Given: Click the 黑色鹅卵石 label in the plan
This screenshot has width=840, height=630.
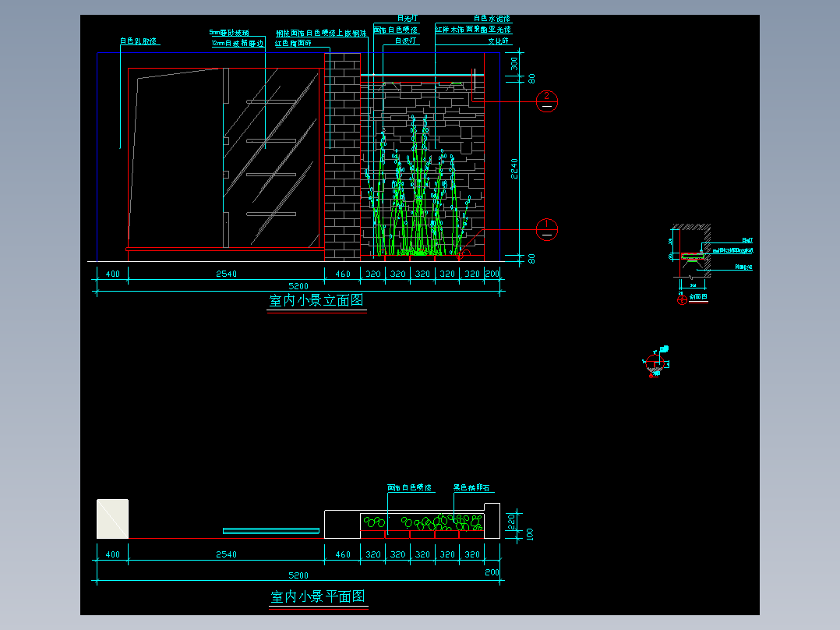Looking at the screenshot, I should (471, 488).
